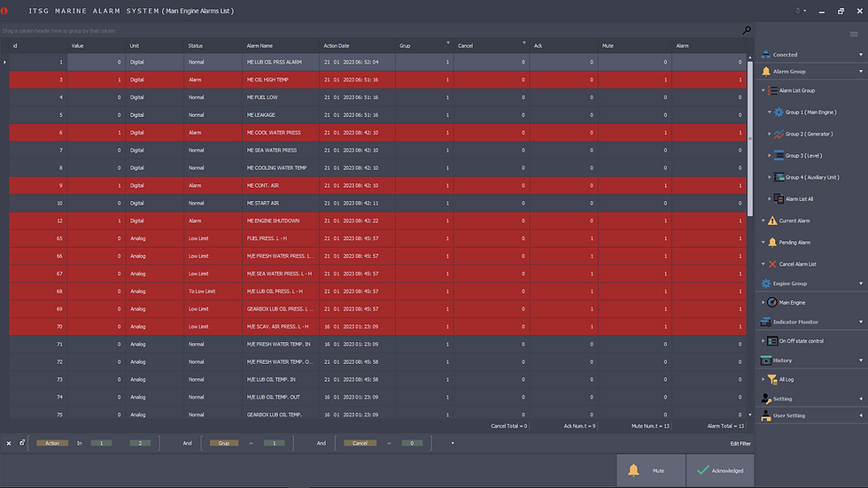Click the All Log funnel icon
This screenshot has width=868, height=488.
(x=772, y=380)
